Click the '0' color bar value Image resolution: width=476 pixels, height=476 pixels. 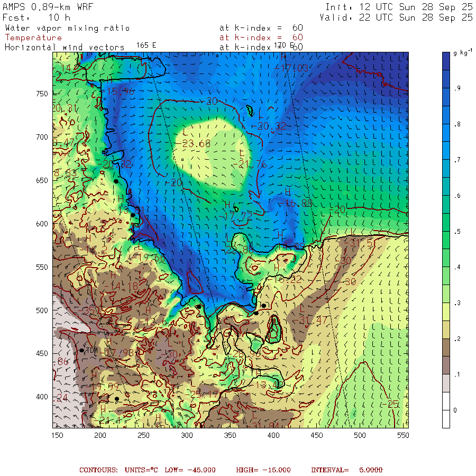click(455, 410)
